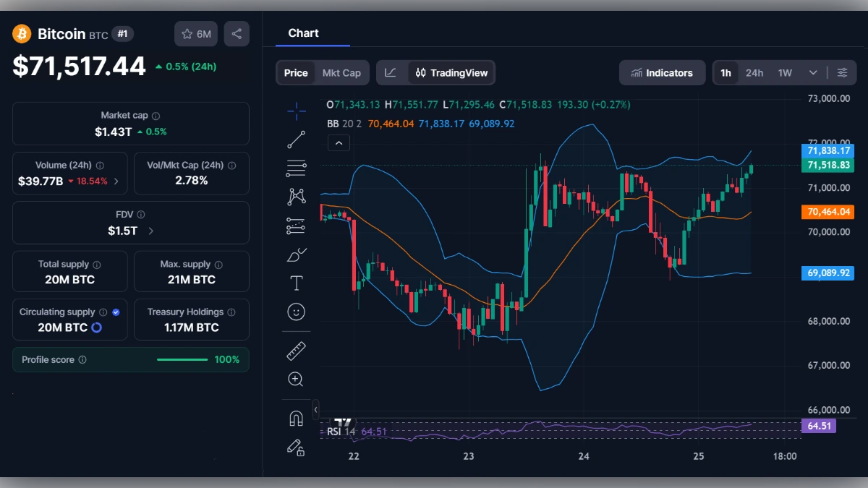
Task: Activate the zoom-in tool
Action: 297,379
